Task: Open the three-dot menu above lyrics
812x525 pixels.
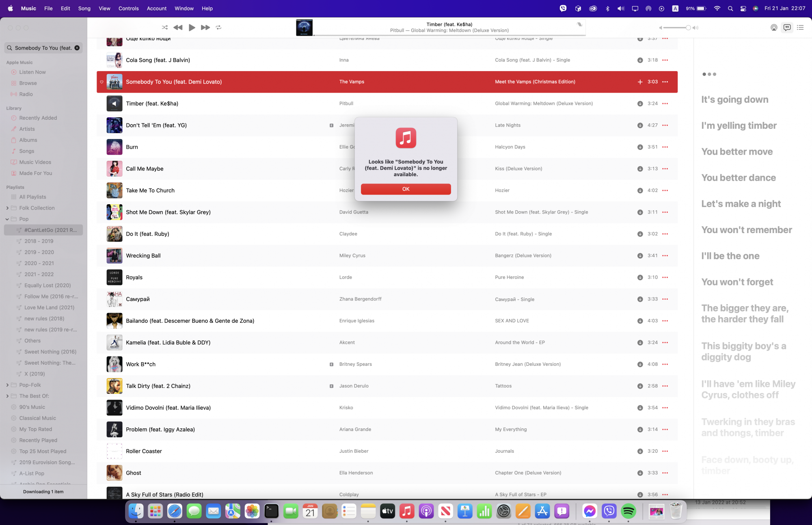Action: (709, 74)
